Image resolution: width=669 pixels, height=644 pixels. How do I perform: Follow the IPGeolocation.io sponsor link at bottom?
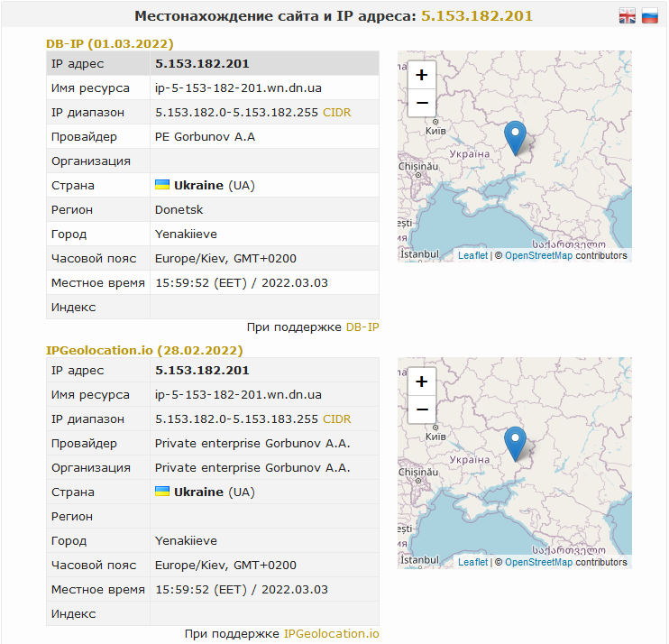pos(331,634)
